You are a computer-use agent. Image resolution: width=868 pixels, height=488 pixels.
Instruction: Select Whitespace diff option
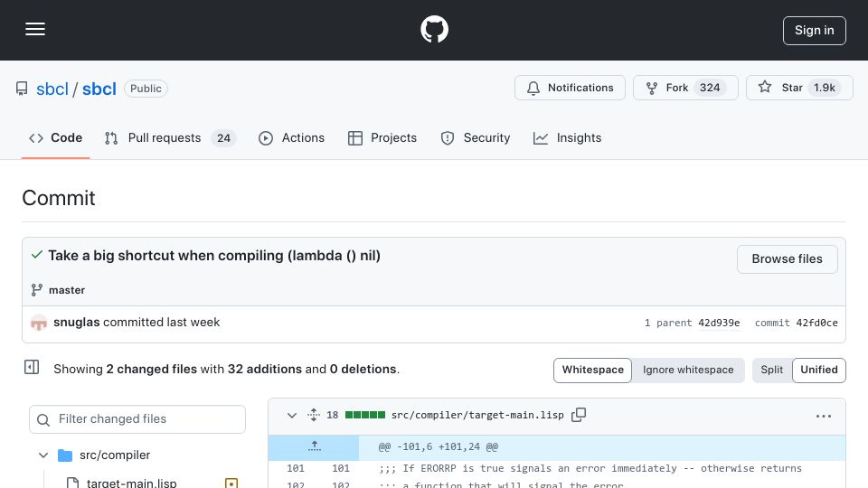click(x=592, y=371)
